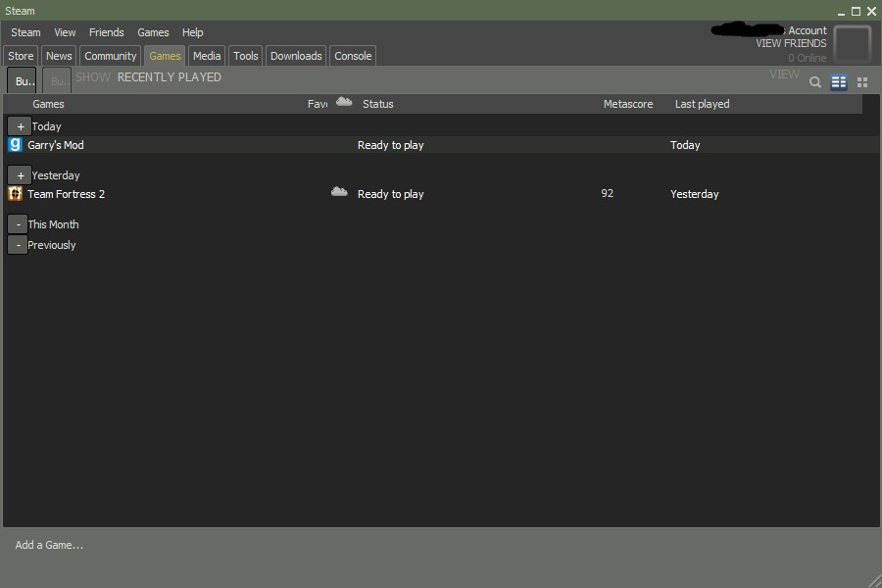
Task: Click the window resize grip
Action: coord(875,581)
